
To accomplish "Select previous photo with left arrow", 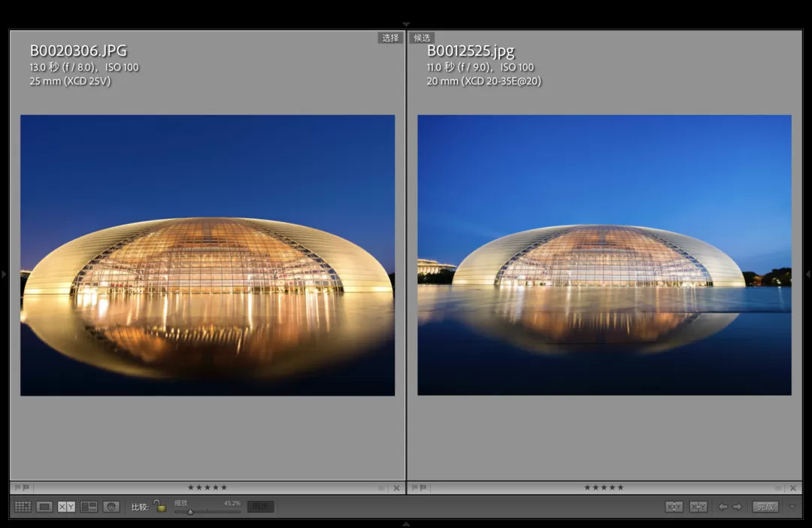I will click(x=723, y=507).
